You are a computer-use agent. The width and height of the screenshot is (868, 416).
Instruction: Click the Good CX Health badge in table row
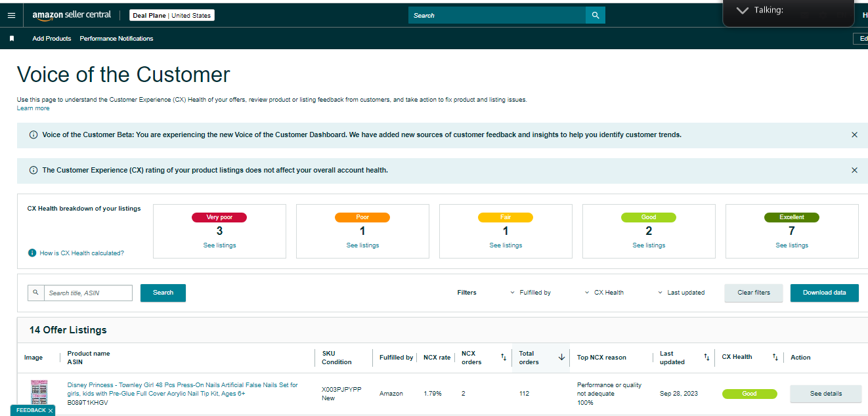750,394
